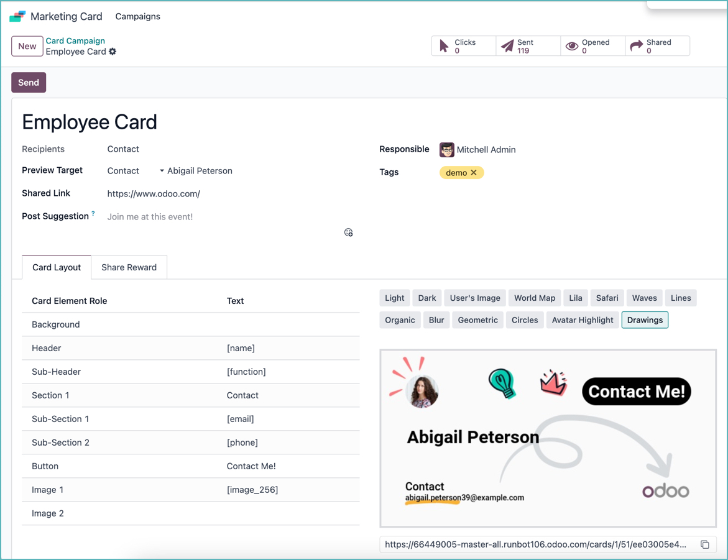Image resolution: width=728 pixels, height=560 pixels.
Task: Switch to the Share Reward tab
Action: [129, 267]
